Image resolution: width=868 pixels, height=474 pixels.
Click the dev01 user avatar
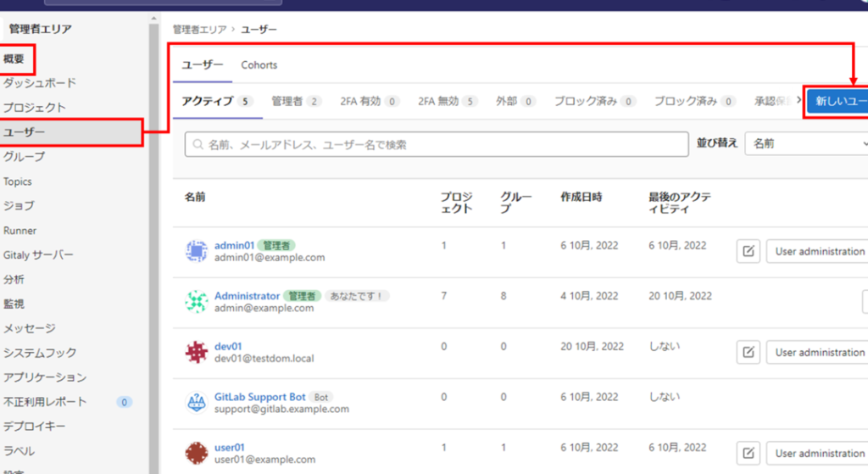coord(196,352)
